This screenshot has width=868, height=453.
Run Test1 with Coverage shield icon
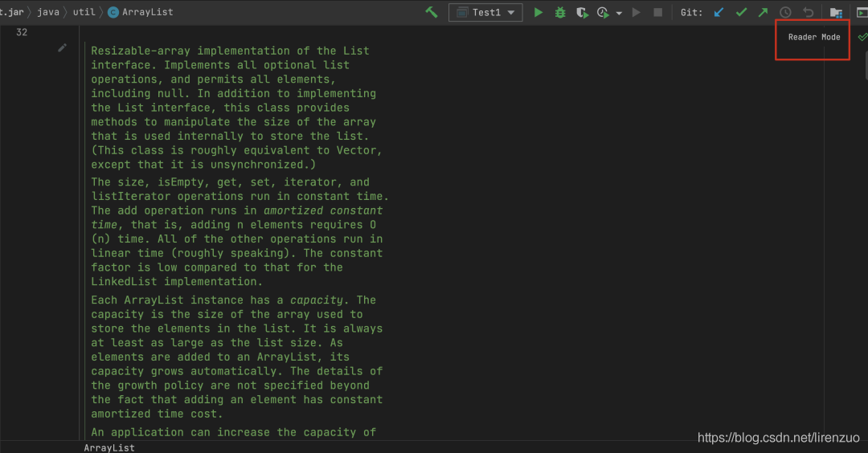pos(581,12)
